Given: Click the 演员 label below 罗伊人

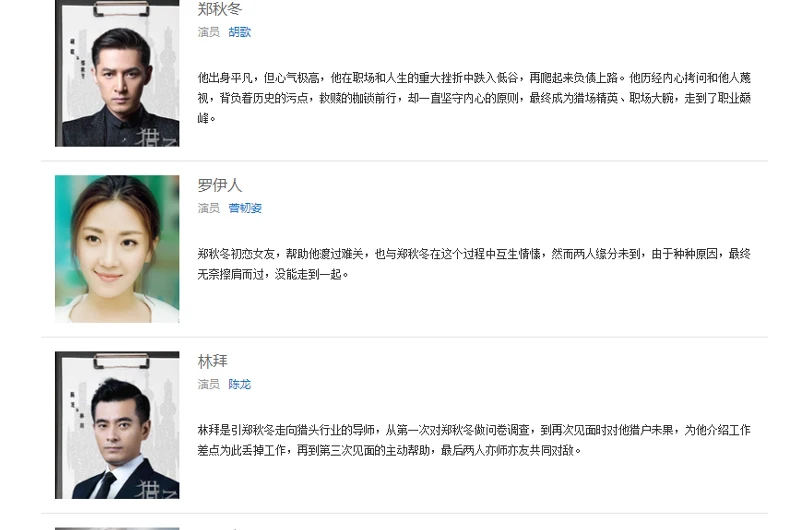Looking at the screenshot, I should (x=209, y=208).
